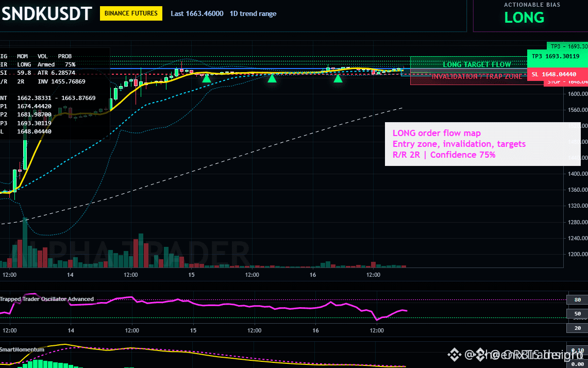Click the 1280.00 price axis label
The width and height of the screenshot is (588, 368).
(577, 222)
